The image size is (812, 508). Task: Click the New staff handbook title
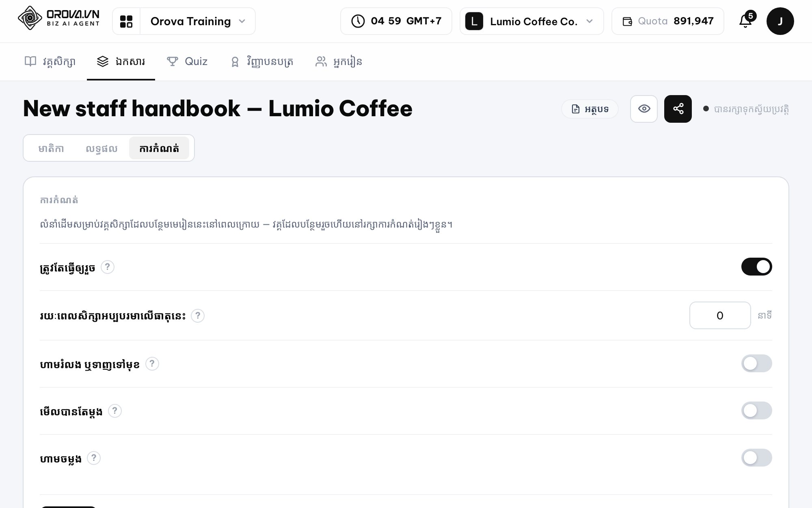[x=218, y=109]
